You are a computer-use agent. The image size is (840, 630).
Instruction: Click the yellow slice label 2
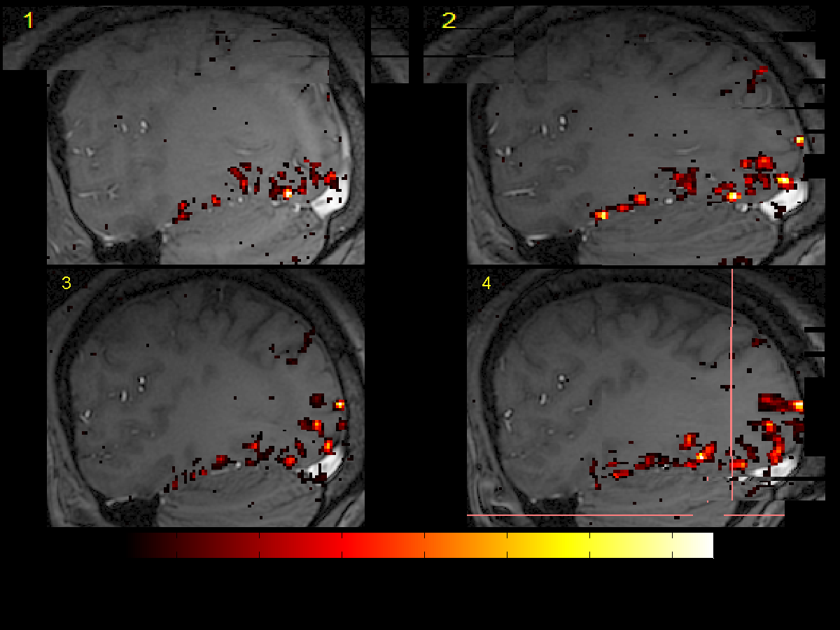point(449,21)
